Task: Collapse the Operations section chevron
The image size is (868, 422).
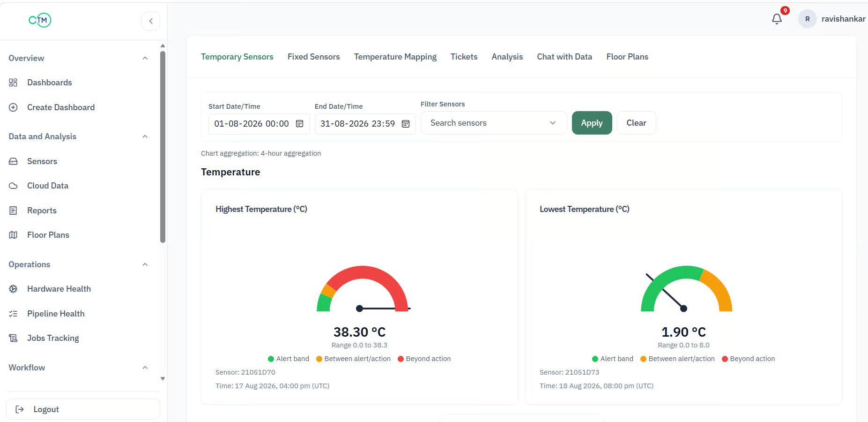Action: pos(145,264)
